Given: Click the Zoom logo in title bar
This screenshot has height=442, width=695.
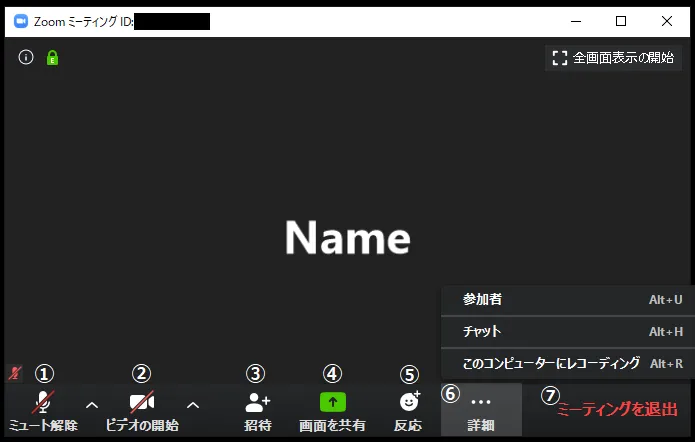Looking at the screenshot, I should point(20,21).
